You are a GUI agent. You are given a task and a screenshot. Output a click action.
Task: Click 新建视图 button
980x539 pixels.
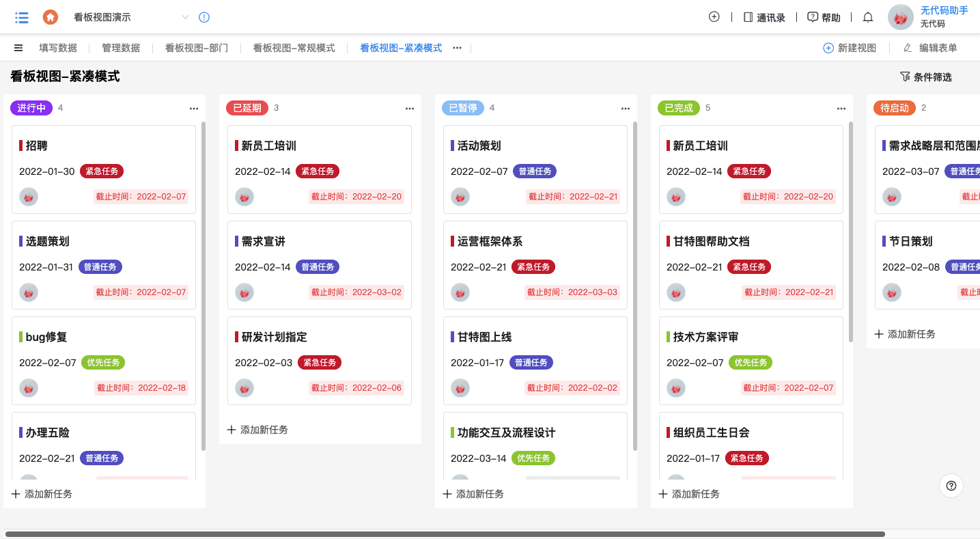click(x=850, y=48)
